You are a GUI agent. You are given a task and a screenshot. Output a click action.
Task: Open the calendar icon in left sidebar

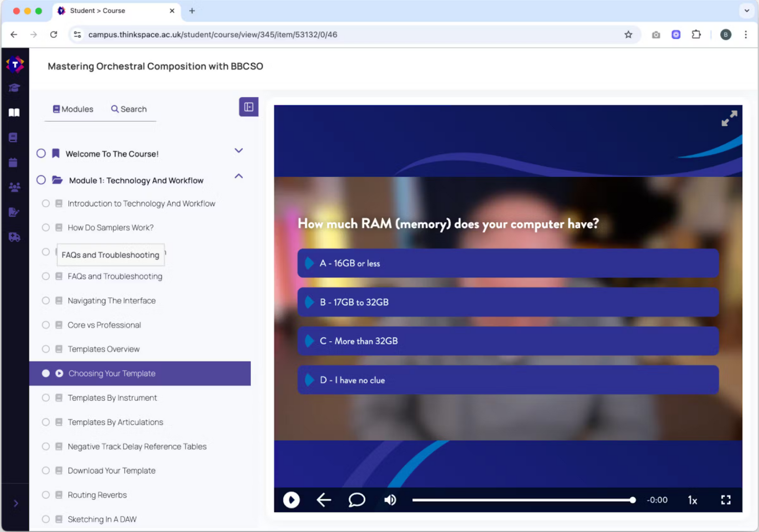13,162
